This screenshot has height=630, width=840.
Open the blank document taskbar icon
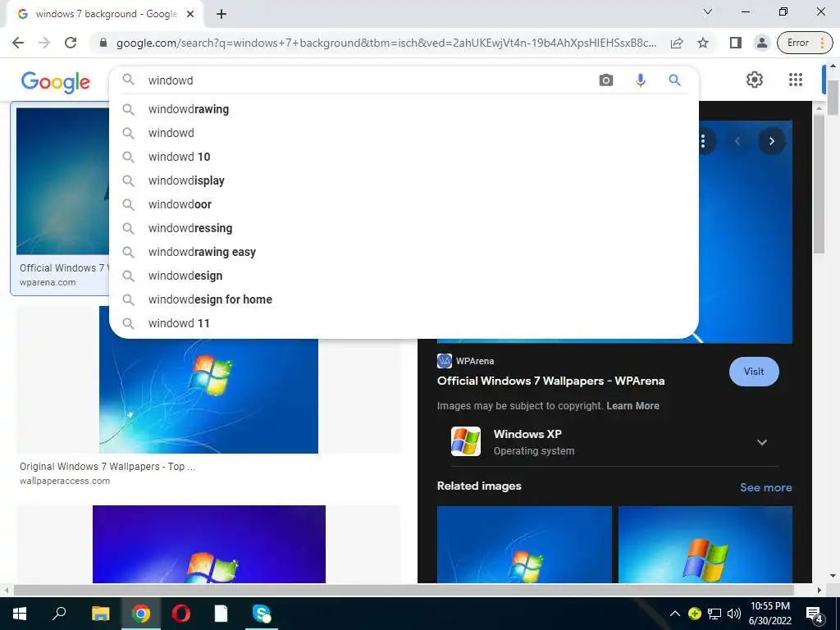point(221,614)
